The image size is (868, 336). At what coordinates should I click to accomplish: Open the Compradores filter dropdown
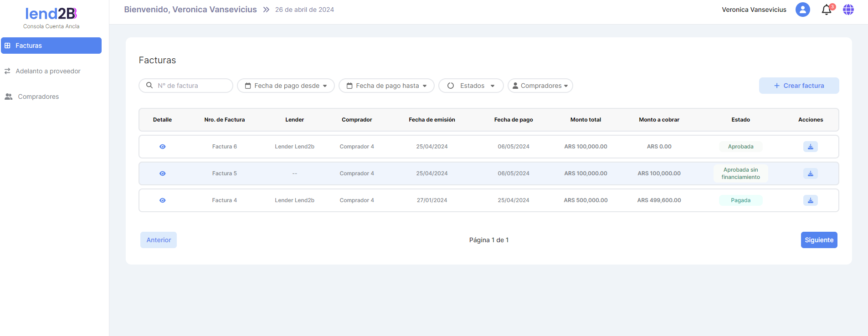click(540, 86)
